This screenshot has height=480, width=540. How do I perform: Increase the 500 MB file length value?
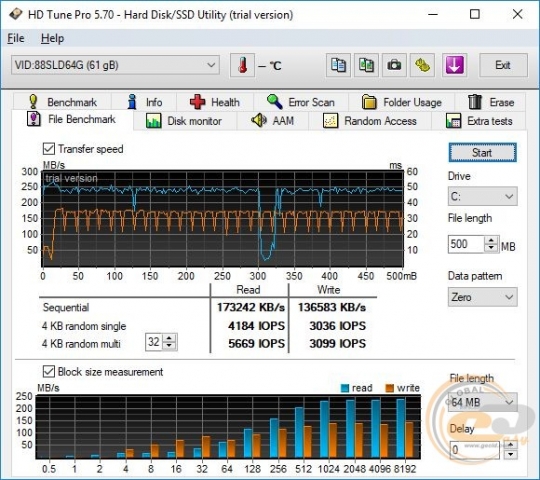click(491, 240)
